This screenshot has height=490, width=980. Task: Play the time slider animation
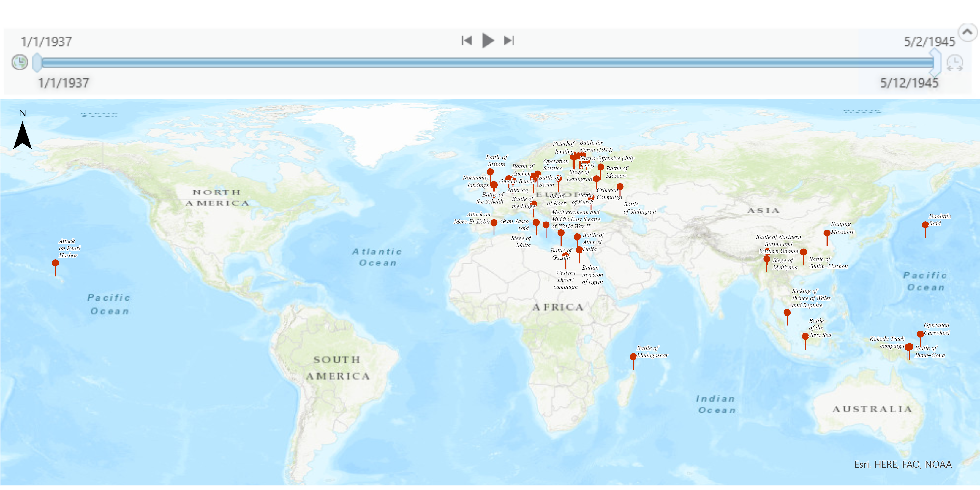[x=488, y=40]
